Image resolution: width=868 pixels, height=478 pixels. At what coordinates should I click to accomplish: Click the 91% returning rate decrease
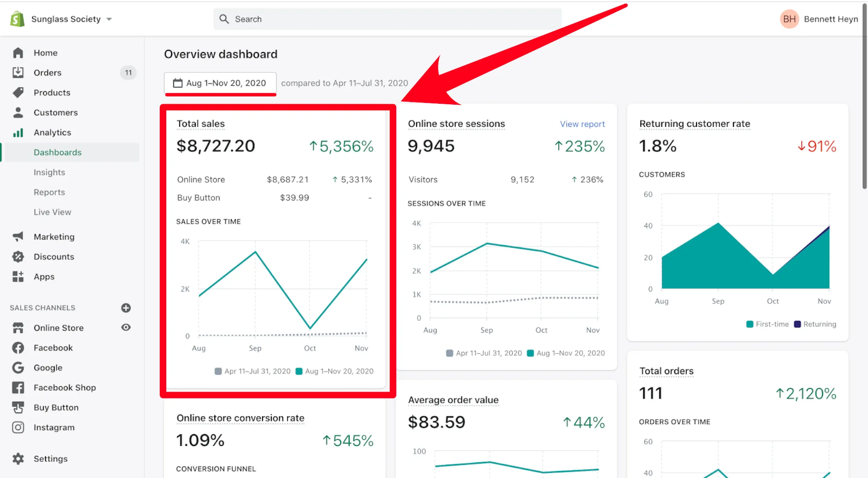coord(817,146)
